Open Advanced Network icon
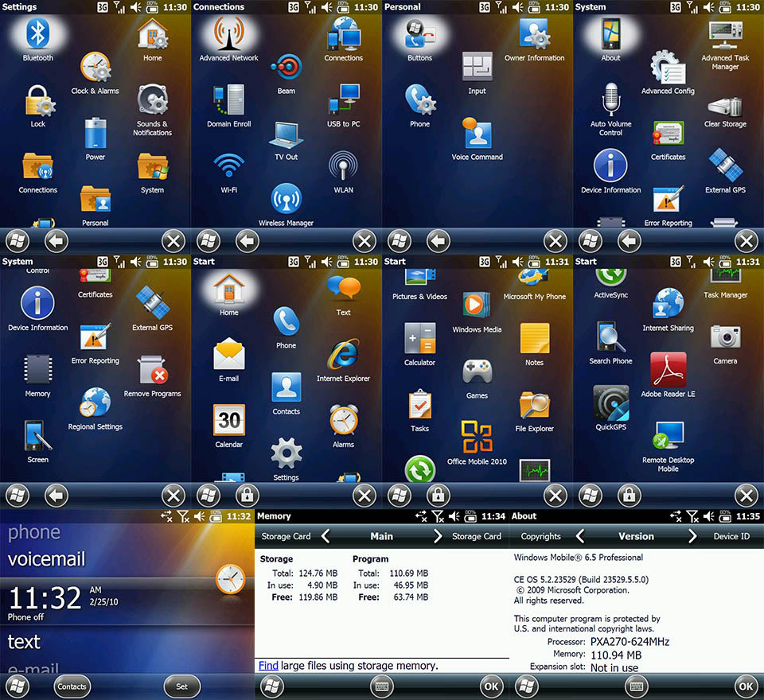764x700 pixels. click(x=229, y=33)
